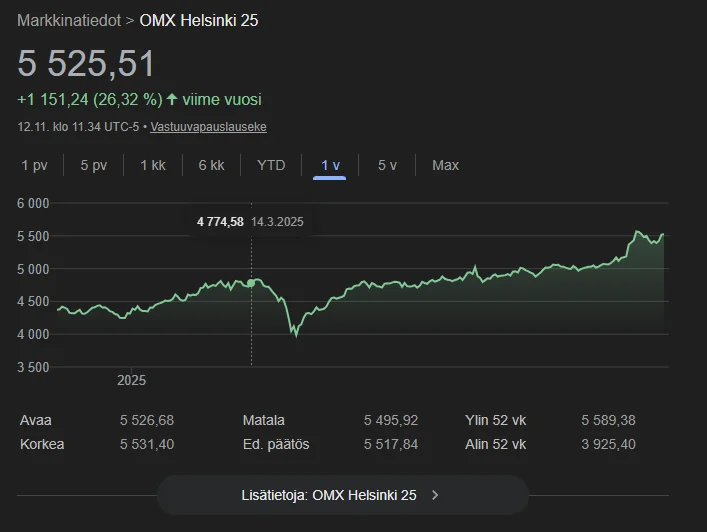Image resolution: width=707 pixels, height=532 pixels.
Task: Open the 5 v chart range
Action: click(x=387, y=165)
